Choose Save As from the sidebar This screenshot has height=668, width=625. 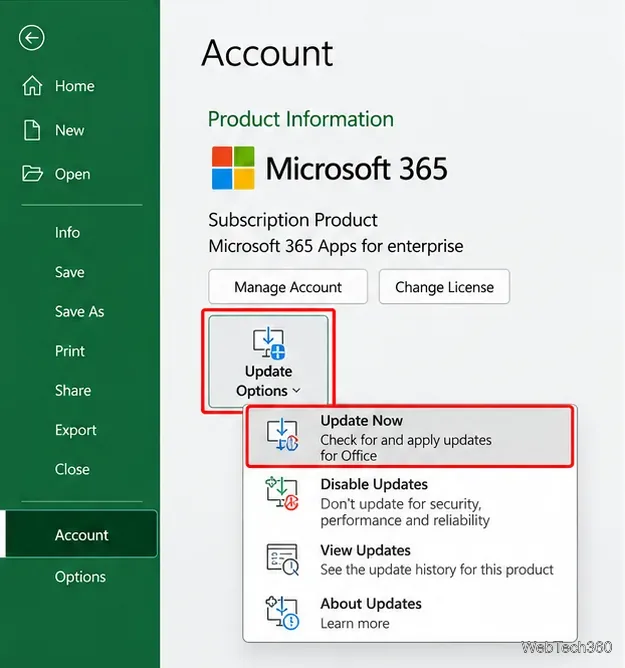click(80, 311)
